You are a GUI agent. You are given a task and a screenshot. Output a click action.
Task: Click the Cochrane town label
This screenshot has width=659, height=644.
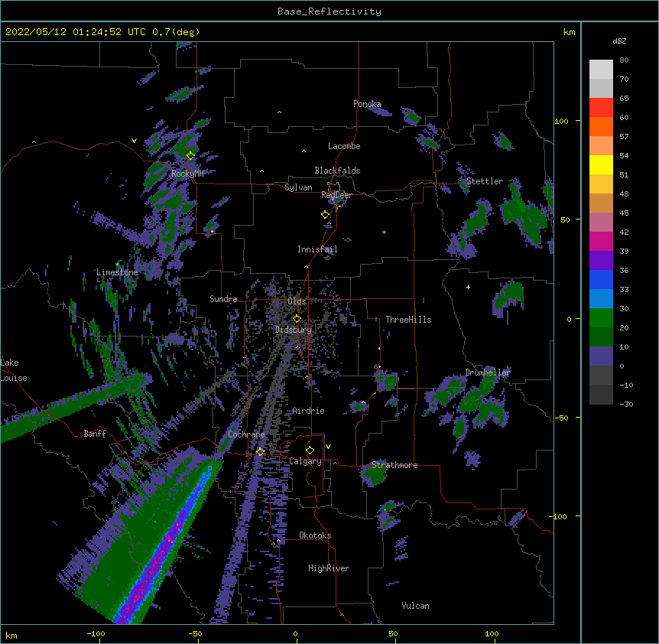tap(246, 434)
